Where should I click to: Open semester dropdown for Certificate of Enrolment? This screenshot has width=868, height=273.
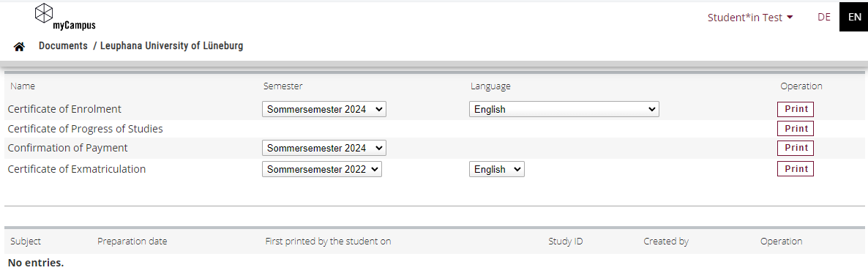[x=323, y=109]
